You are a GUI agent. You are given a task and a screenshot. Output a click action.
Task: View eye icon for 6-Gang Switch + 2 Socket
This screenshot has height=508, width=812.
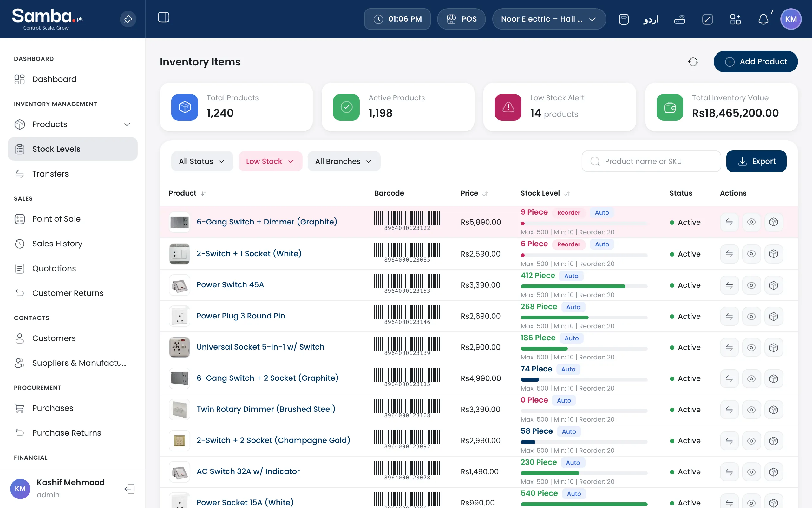tap(751, 379)
